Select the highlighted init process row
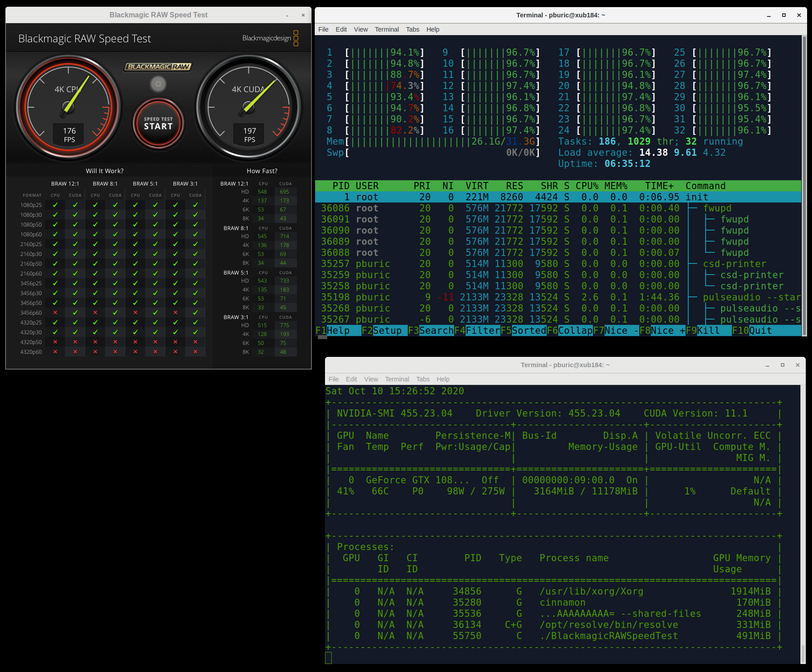 tap(558, 197)
